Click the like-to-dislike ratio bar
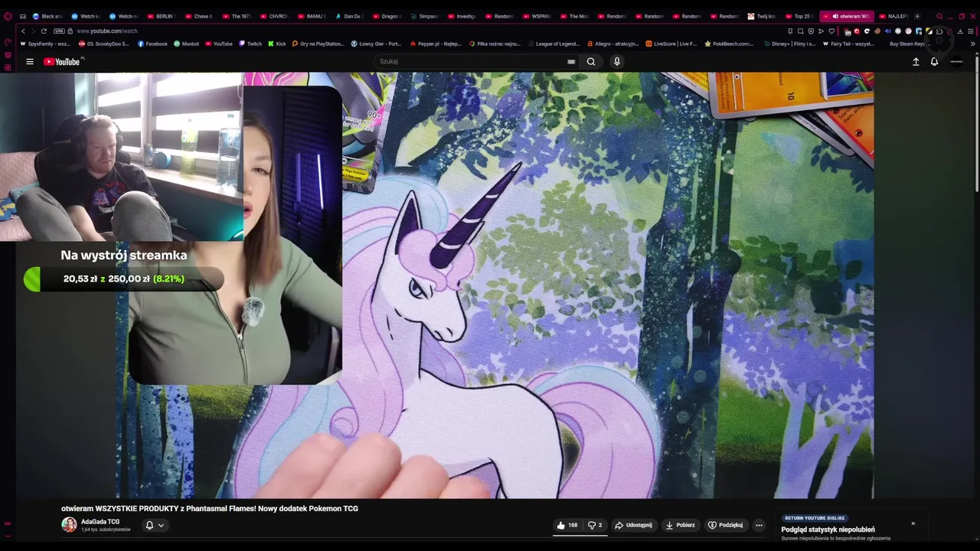980x551 pixels. pyautogui.click(x=580, y=535)
